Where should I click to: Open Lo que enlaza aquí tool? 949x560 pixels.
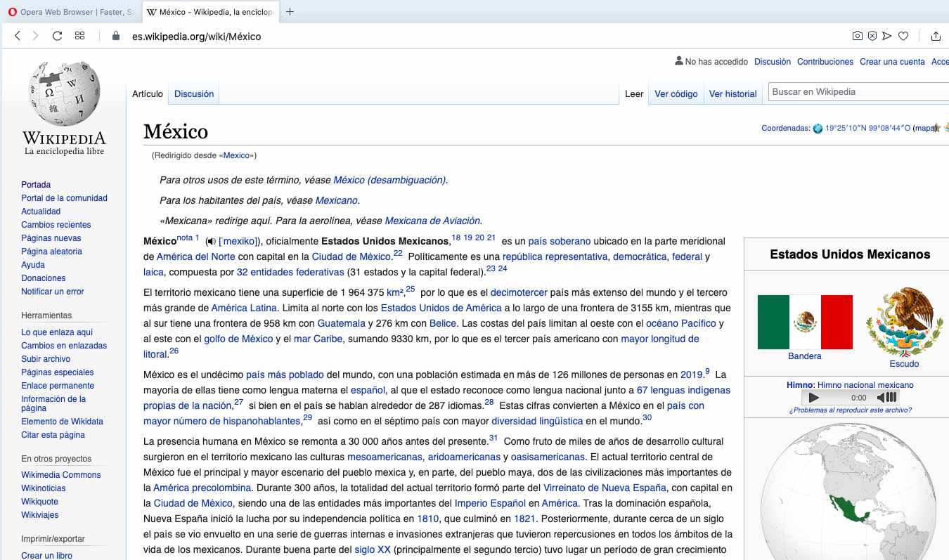(x=57, y=332)
